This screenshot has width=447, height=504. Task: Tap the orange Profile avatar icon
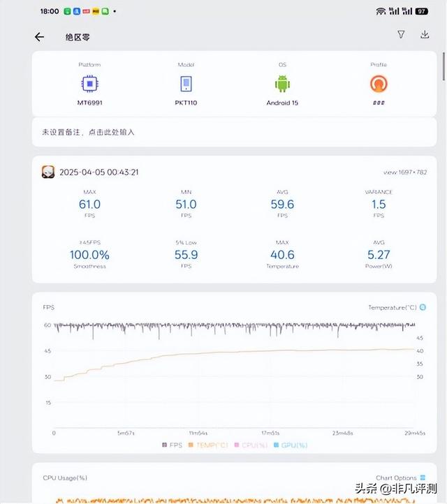point(379,84)
